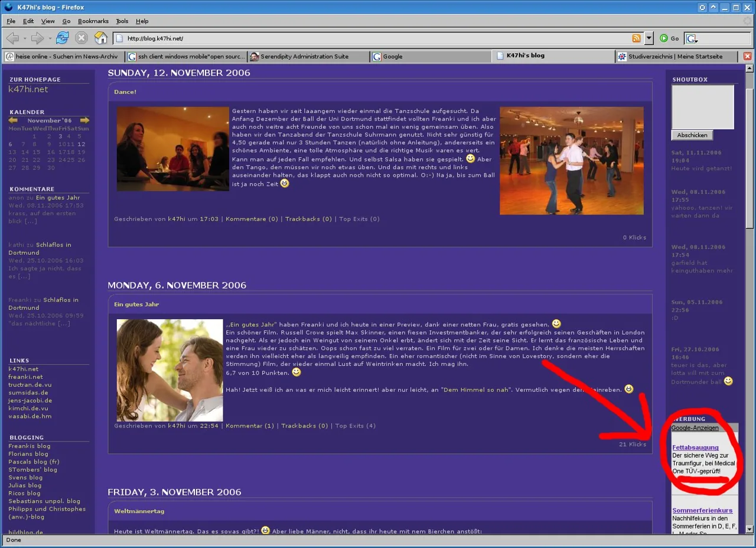Show previous month in Kalender
756x548 pixels.
(x=13, y=120)
